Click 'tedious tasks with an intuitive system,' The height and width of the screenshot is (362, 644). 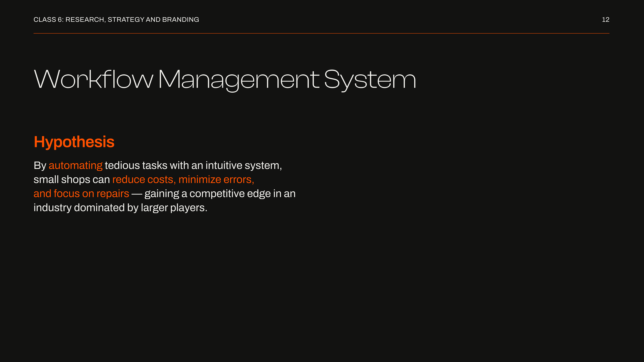click(x=193, y=166)
